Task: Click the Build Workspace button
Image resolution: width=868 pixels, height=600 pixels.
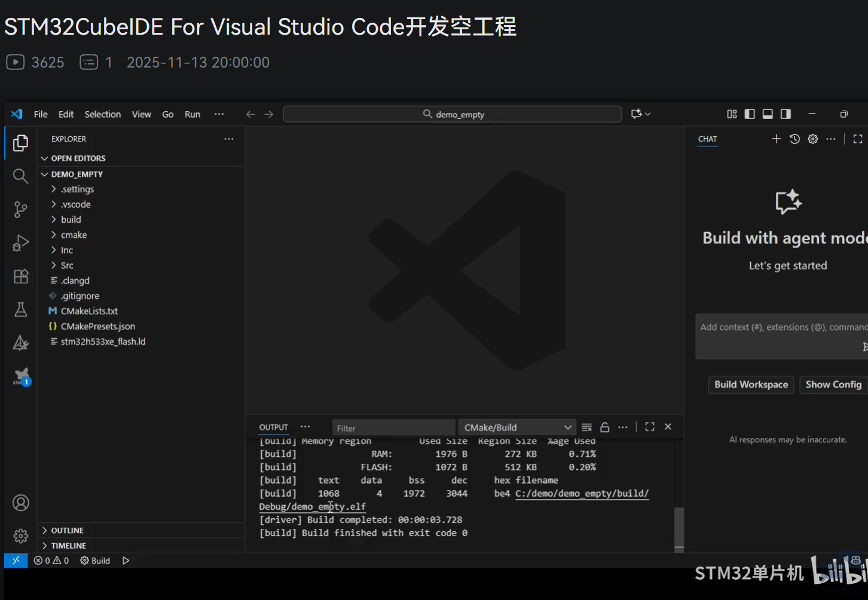Action: 751,385
